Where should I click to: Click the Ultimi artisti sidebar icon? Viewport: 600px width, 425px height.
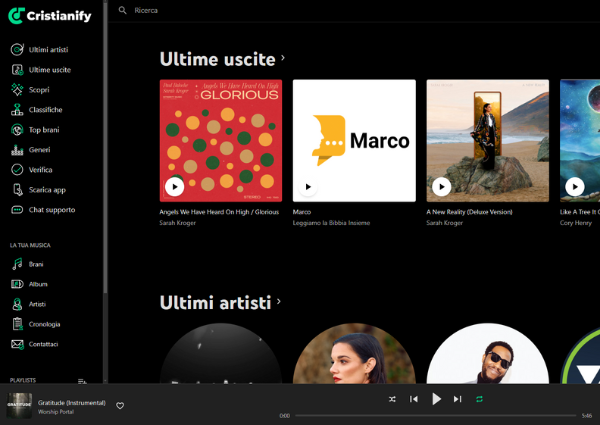[17, 49]
